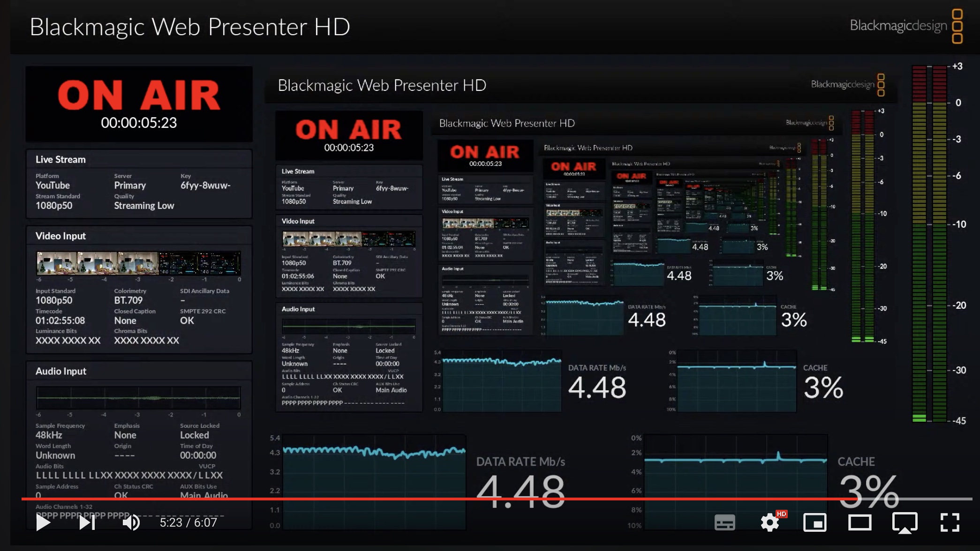The width and height of the screenshot is (980, 551).
Task: Open the HD settings gear menu
Action: click(770, 522)
